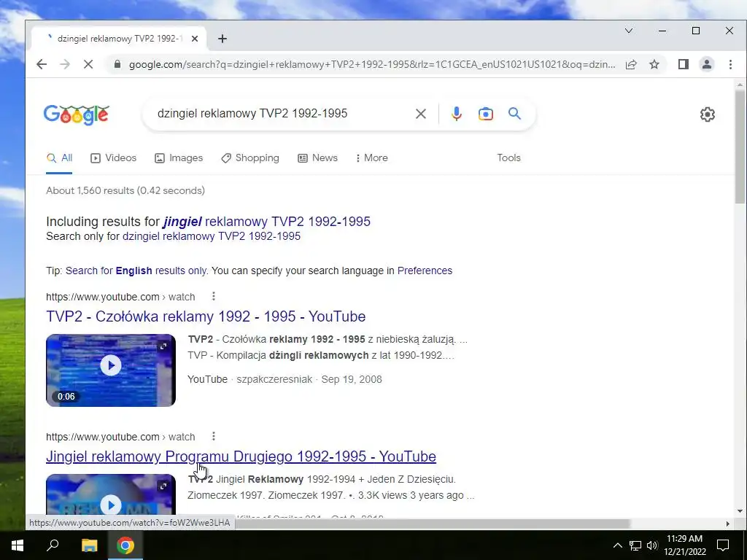Open the search Preferences link
This screenshot has width=747, height=560.
(425, 271)
